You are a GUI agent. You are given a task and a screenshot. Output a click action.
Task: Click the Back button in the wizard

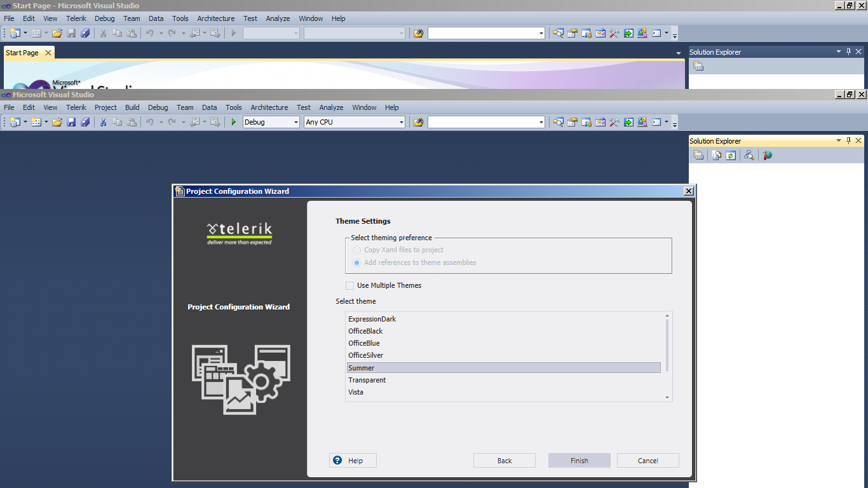pyautogui.click(x=505, y=461)
